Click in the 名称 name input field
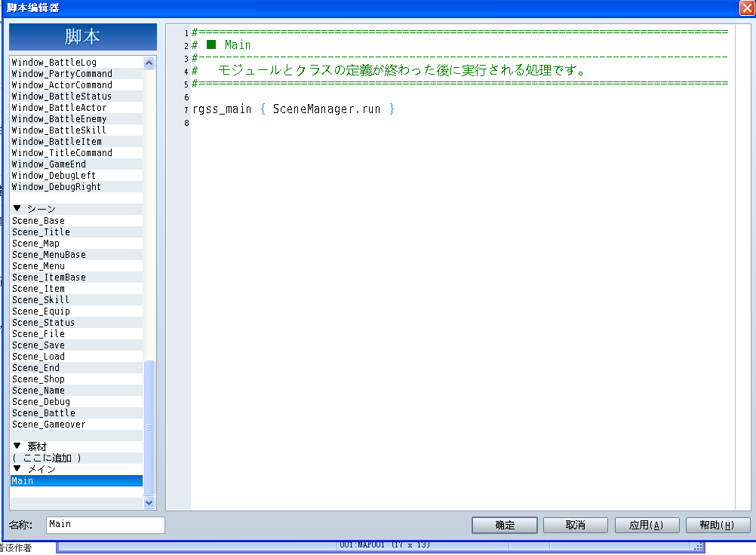This screenshot has width=756, height=555. coord(106,525)
